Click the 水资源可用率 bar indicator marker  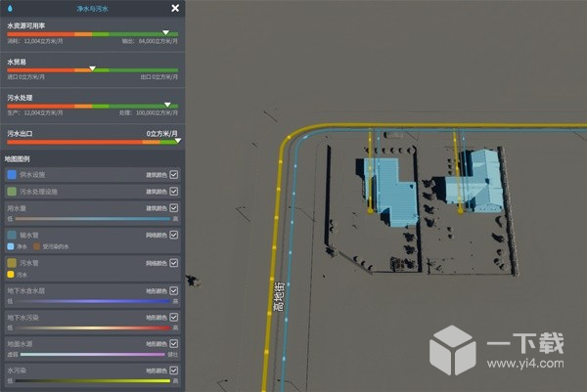tap(166, 33)
